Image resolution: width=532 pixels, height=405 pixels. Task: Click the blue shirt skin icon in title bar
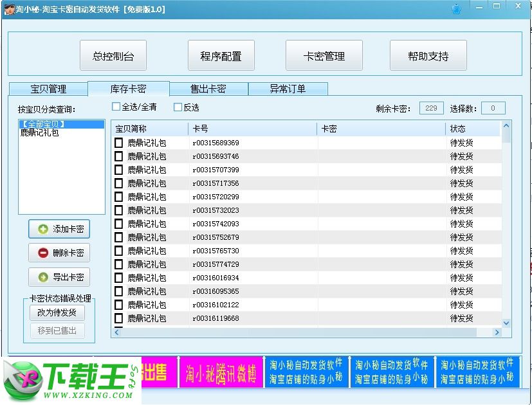457,9
